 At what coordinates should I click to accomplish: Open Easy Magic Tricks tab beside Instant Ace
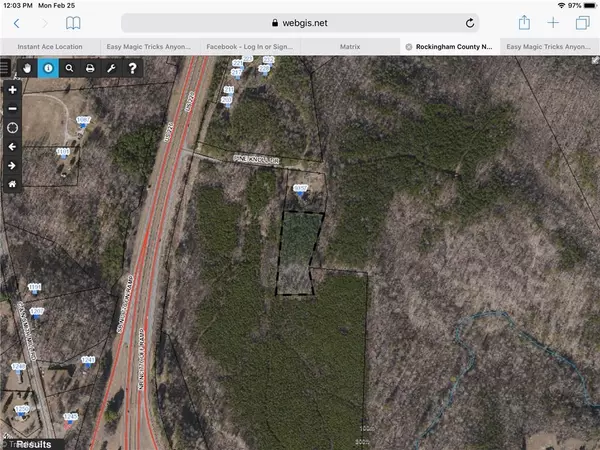tap(149, 47)
